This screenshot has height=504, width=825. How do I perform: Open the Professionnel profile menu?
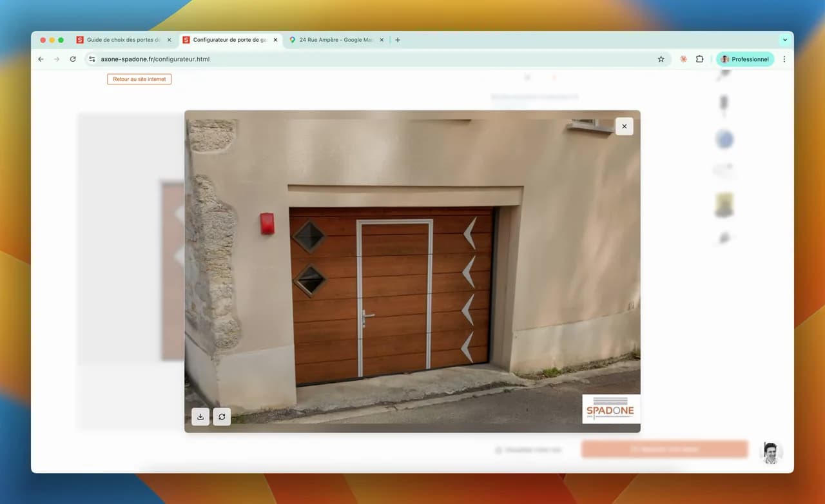pyautogui.click(x=745, y=59)
